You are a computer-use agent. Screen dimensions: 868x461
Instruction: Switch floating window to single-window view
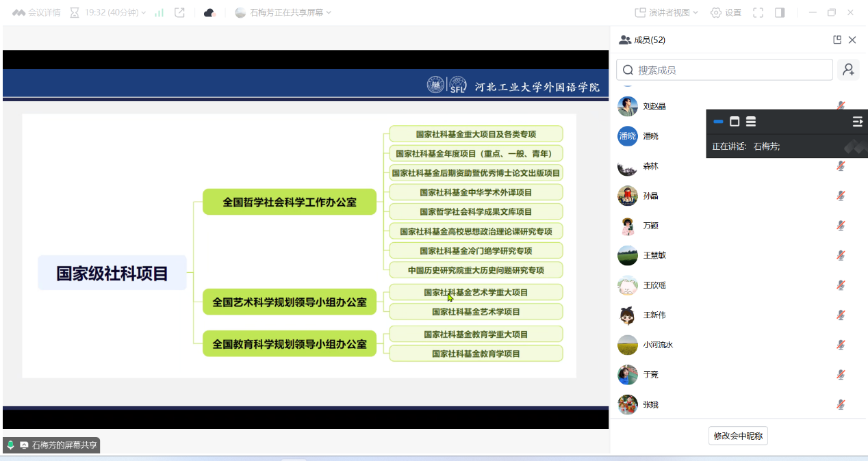click(735, 122)
